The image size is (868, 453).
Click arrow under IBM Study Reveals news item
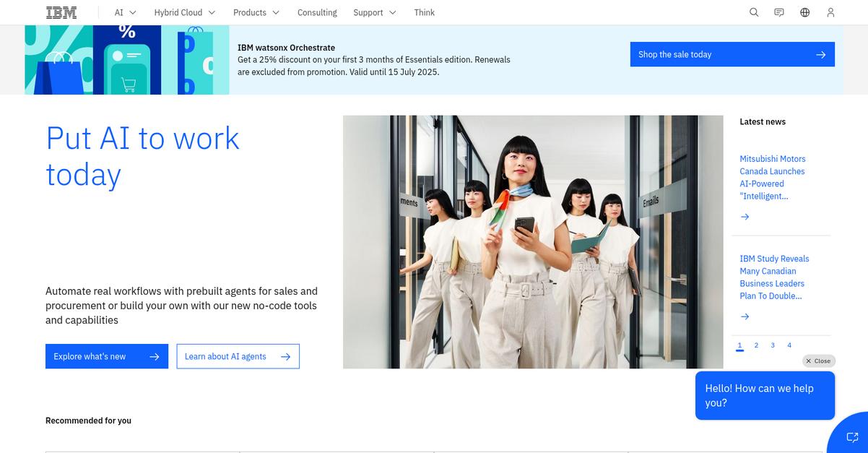tap(745, 316)
